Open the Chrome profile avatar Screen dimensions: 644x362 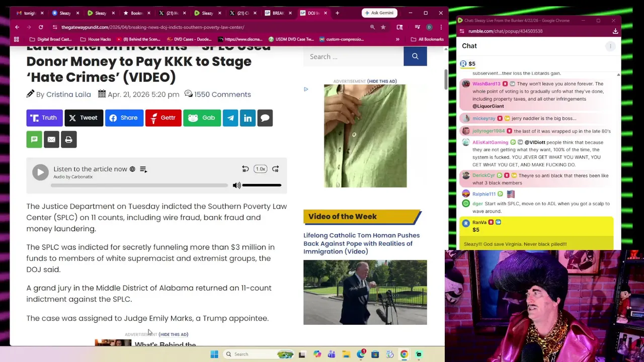click(429, 27)
